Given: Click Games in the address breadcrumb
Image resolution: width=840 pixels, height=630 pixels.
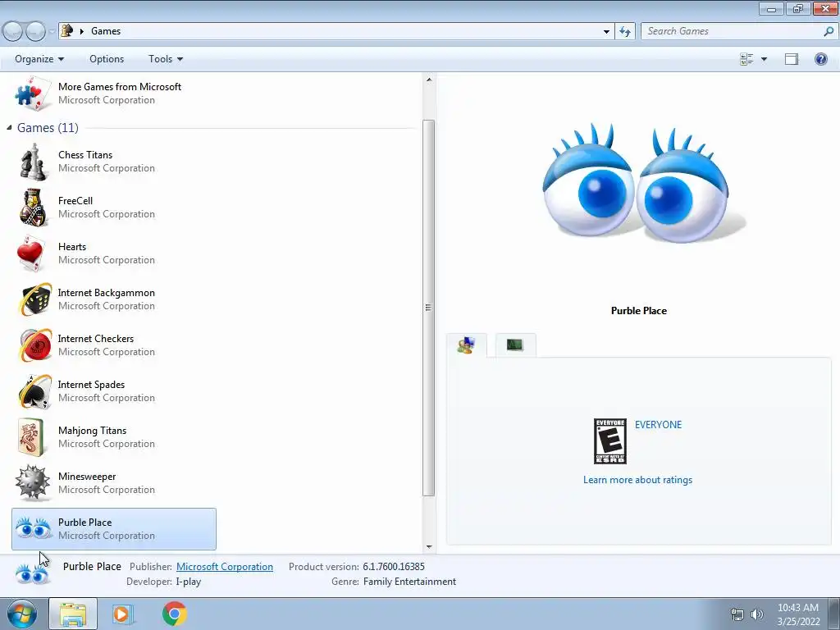Looking at the screenshot, I should click(106, 31).
